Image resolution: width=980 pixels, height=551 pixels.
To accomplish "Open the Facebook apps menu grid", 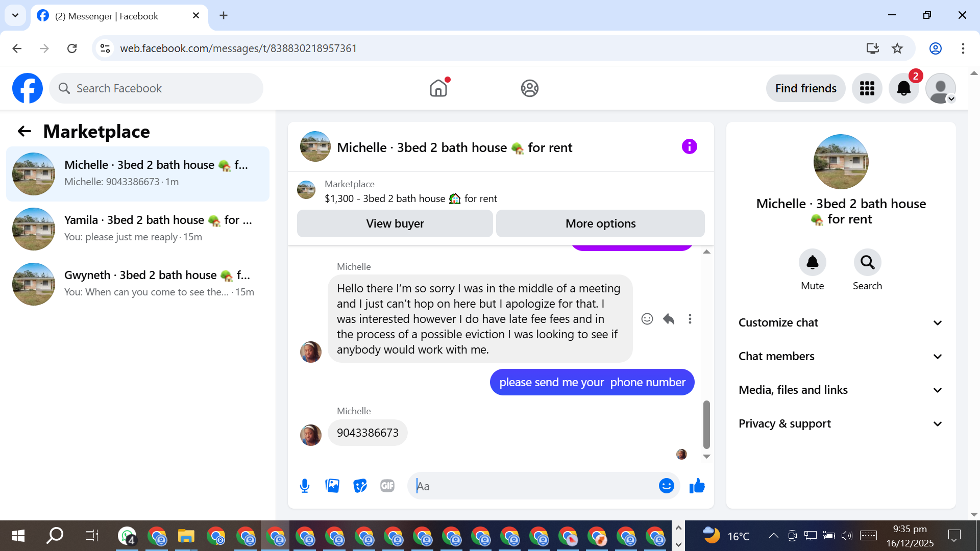I will [x=867, y=88].
